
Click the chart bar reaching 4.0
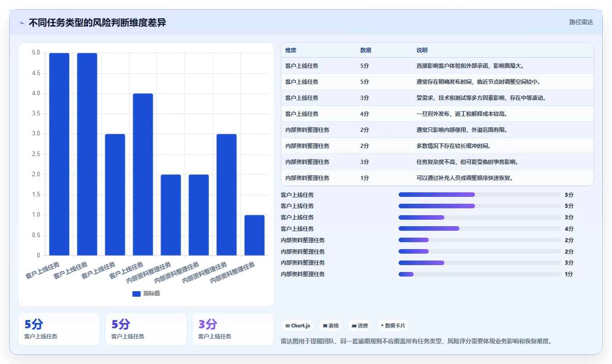pos(143,174)
